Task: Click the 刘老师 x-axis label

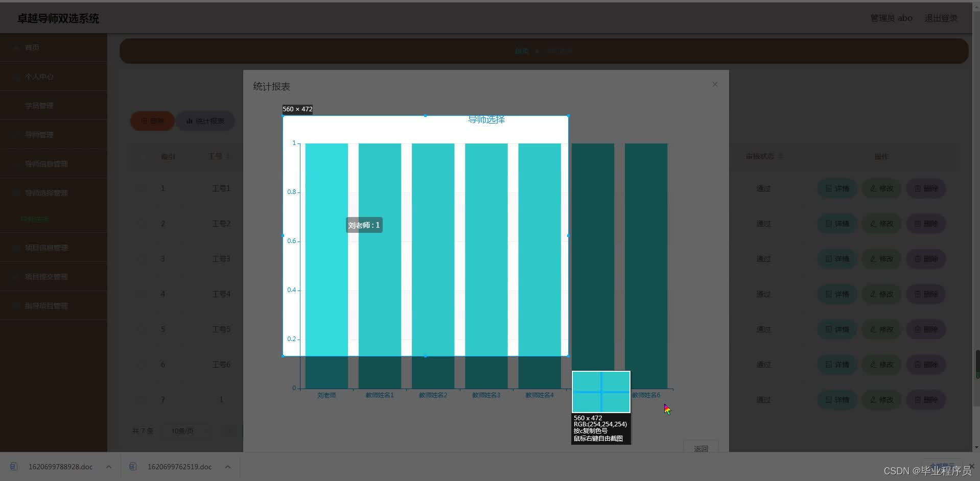Action: tap(326, 395)
